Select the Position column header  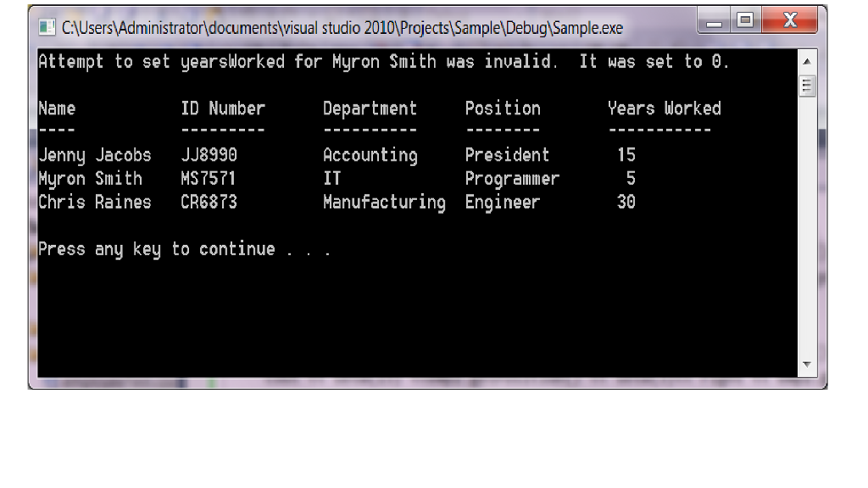(x=502, y=108)
